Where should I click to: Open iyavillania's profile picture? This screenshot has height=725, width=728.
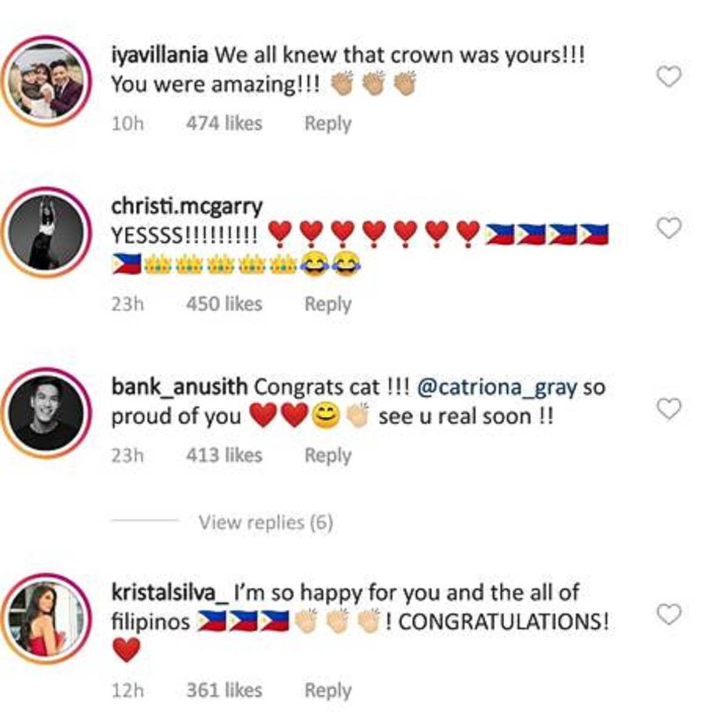47,81
